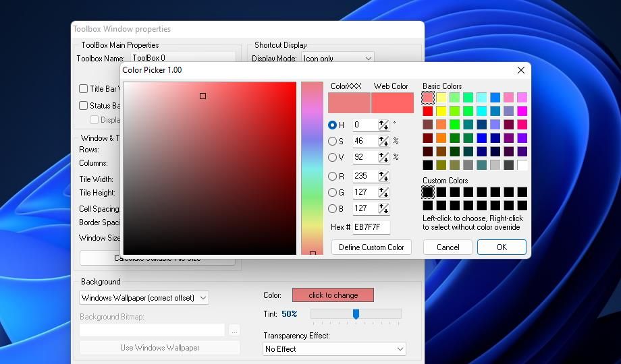
Task: Select the V value radio button
Action: (332, 158)
